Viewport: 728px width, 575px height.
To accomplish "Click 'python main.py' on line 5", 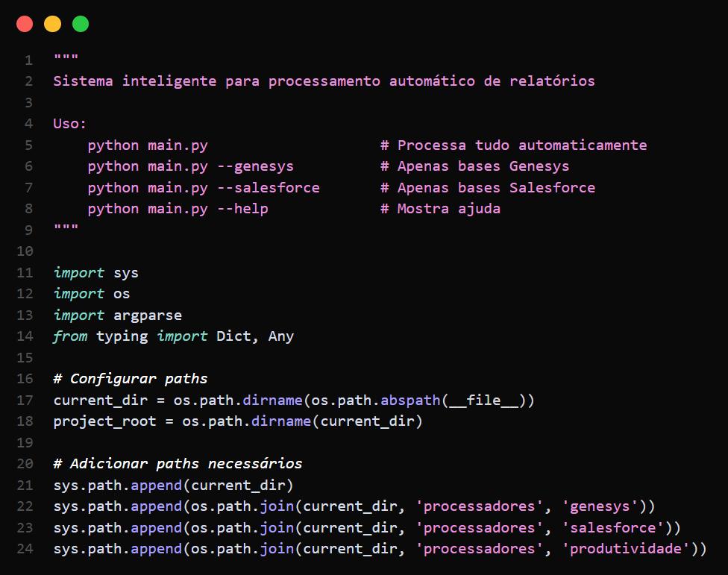I will point(148,145).
